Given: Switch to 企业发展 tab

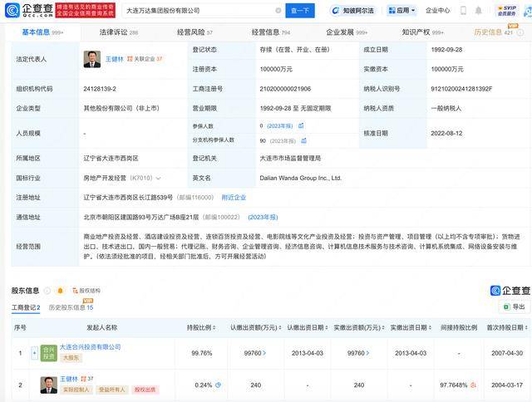Looking at the screenshot, I should coord(347,32).
